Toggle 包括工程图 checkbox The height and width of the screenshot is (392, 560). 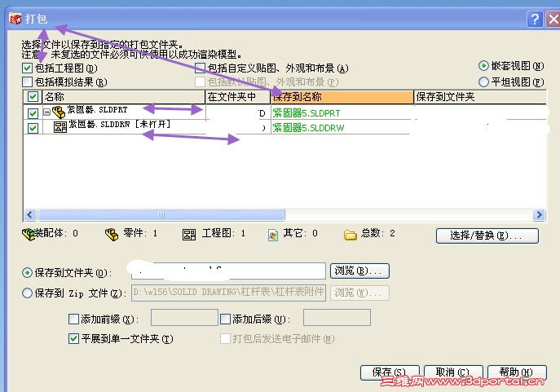tap(28, 68)
